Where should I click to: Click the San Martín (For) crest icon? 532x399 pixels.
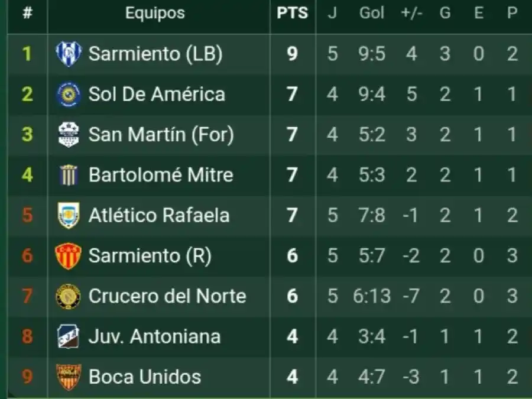tap(68, 135)
